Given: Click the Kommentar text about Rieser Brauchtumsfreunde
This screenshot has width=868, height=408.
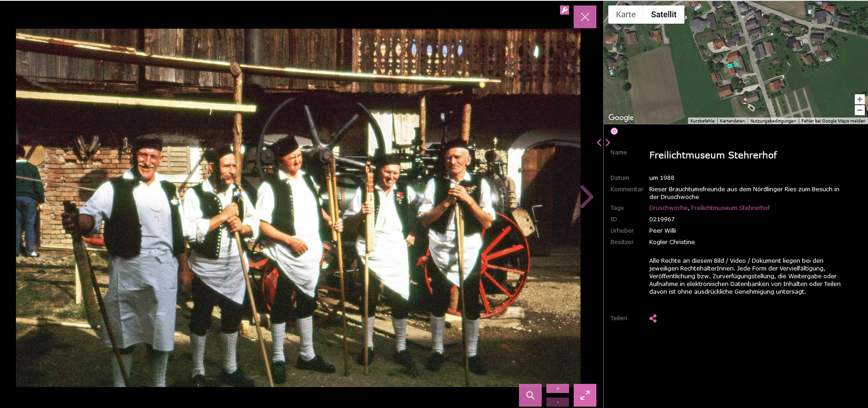Looking at the screenshot, I should pyautogui.click(x=744, y=193).
